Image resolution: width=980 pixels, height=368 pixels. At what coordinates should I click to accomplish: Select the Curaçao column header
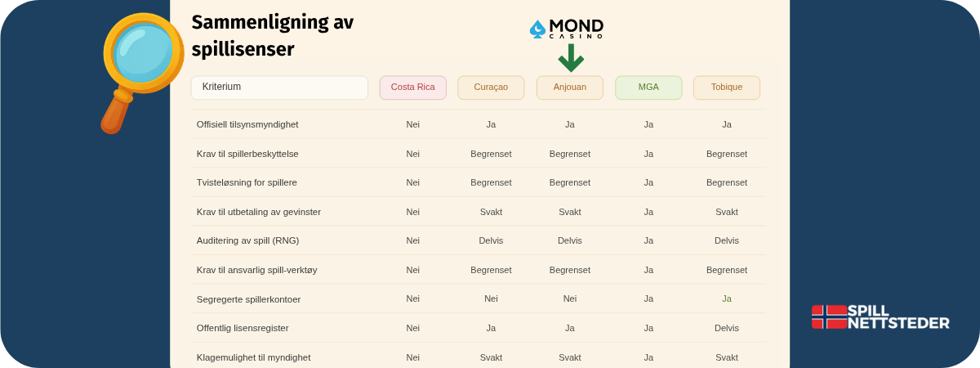(x=491, y=88)
